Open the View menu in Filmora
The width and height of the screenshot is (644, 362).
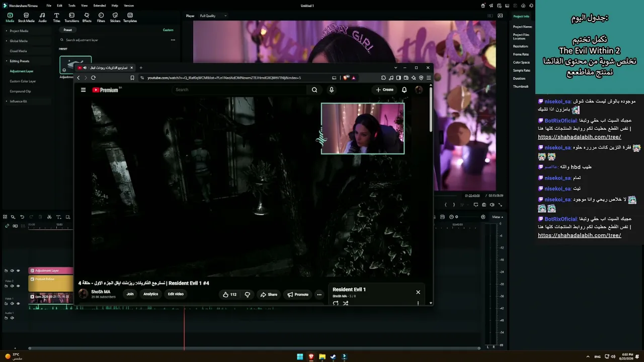[85, 6]
